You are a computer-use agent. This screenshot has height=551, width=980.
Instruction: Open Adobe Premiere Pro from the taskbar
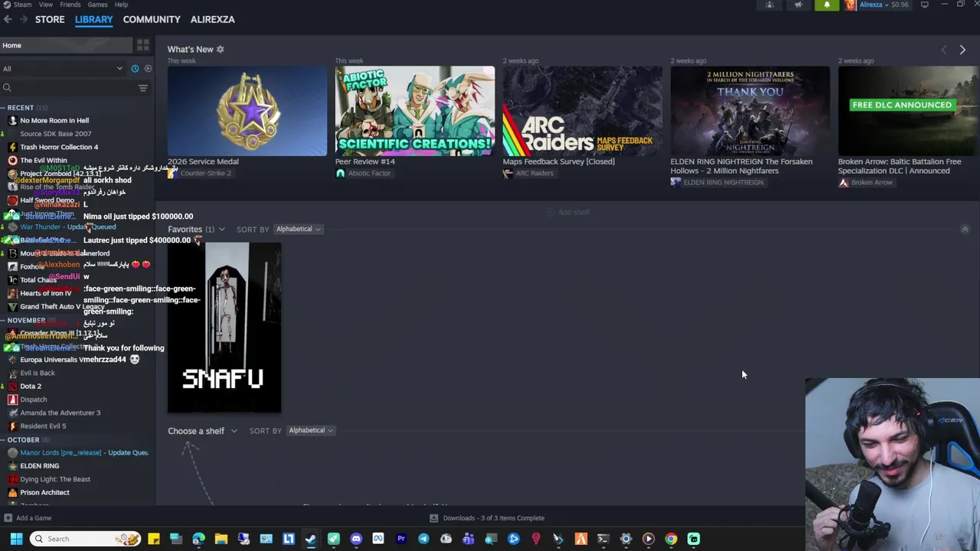point(400,539)
